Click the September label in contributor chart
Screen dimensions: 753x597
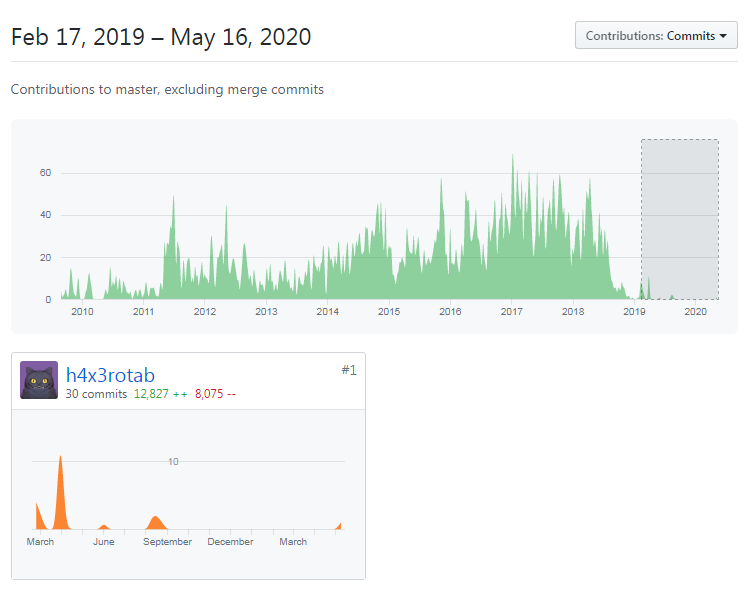[167, 542]
